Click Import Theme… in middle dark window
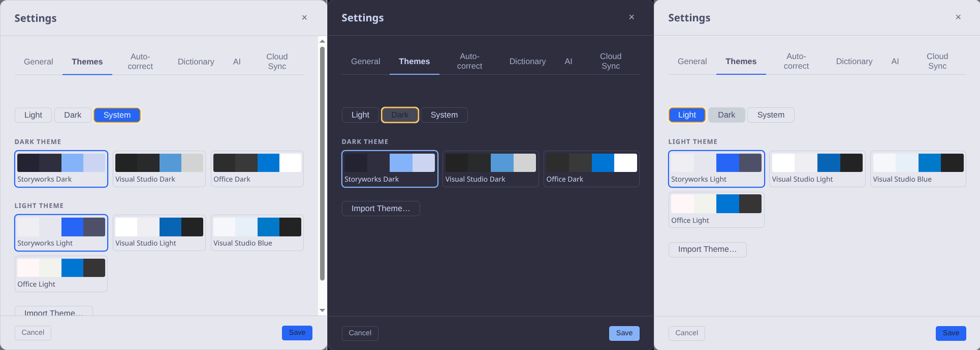 (381, 209)
